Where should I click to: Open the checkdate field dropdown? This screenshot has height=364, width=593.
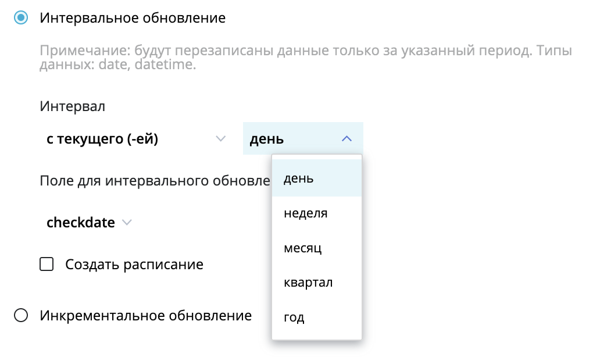click(89, 223)
